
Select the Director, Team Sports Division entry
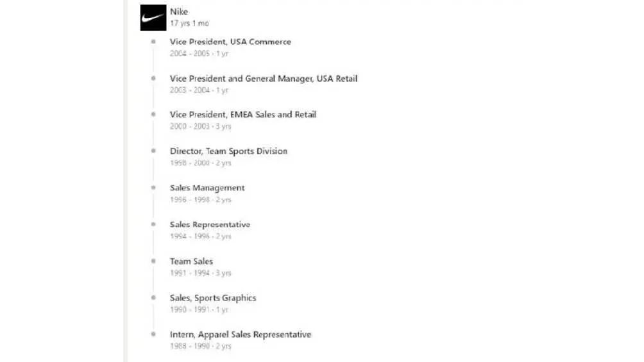(x=228, y=151)
